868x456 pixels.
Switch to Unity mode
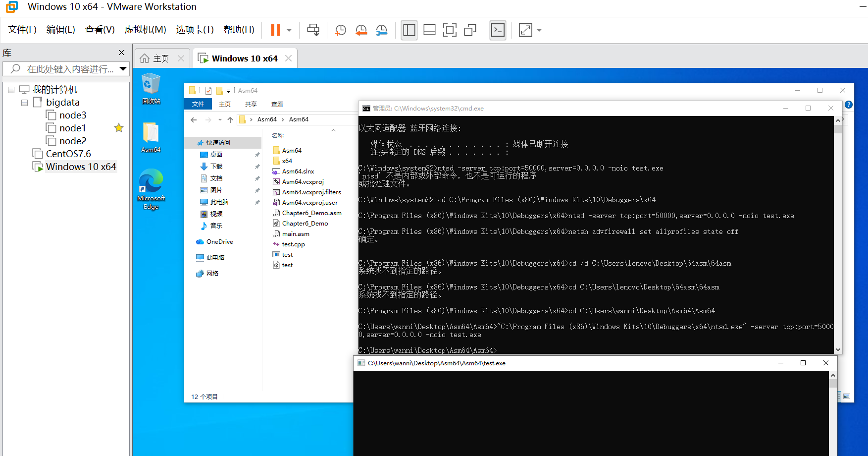point(470,30)
